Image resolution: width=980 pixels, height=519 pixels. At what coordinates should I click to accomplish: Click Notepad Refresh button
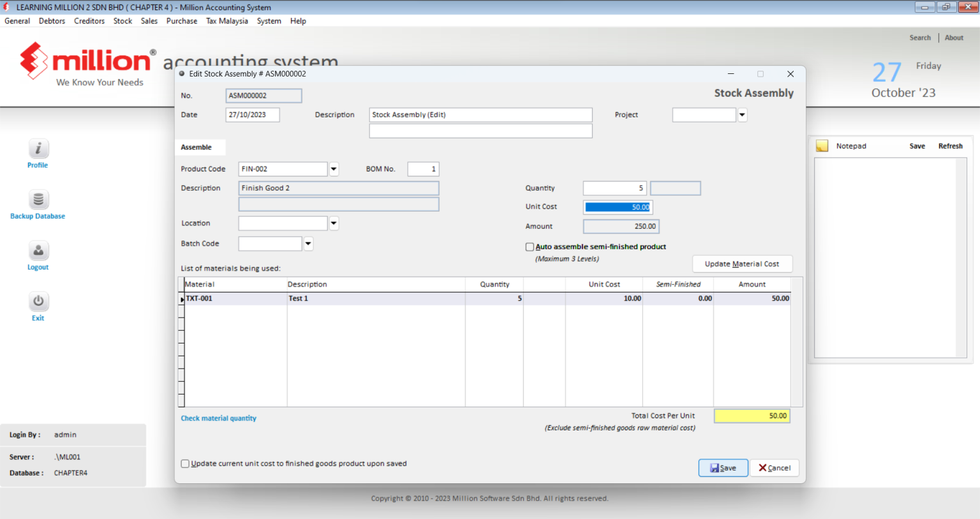pos(950,146)
